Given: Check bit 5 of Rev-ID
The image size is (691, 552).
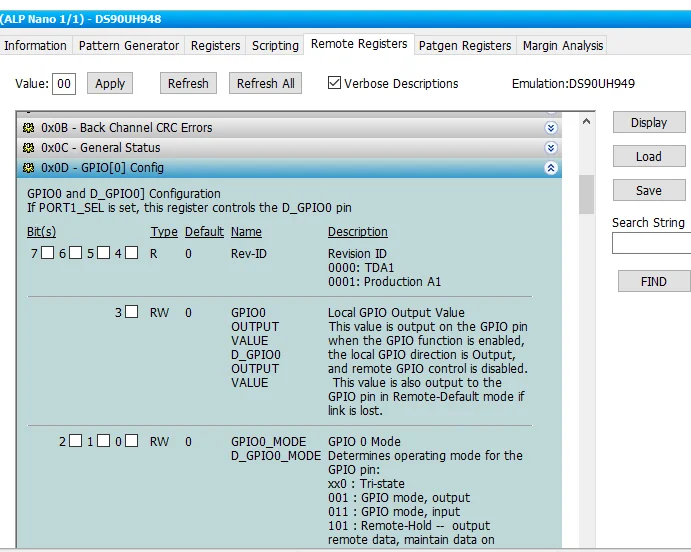Looking at the screenshot, I should 104,253.
